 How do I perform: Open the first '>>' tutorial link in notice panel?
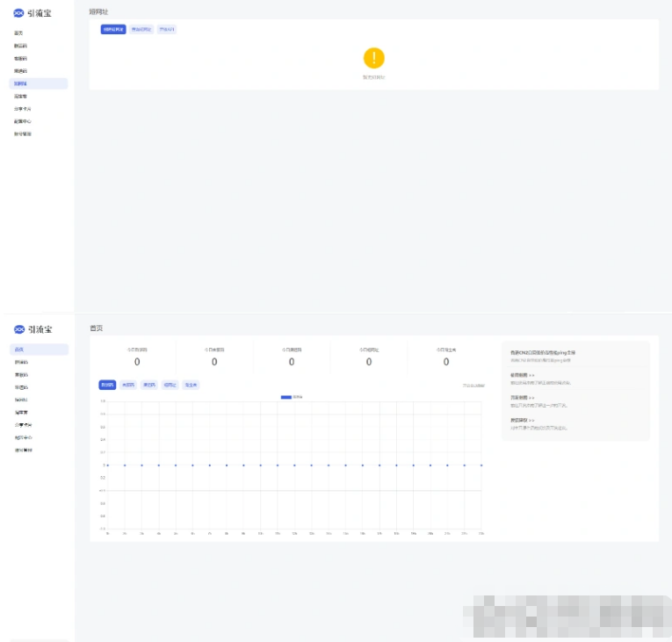pyautogui.click(x=531, y=374)
